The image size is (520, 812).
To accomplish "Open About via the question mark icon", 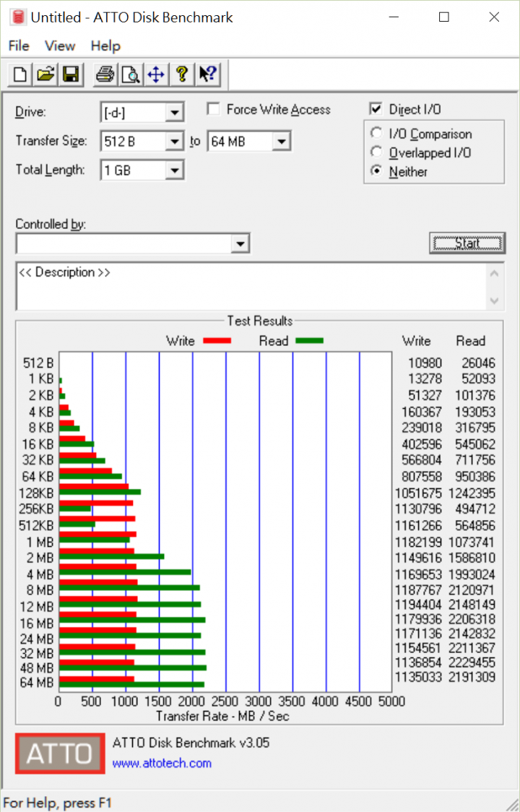I will 181,74.
